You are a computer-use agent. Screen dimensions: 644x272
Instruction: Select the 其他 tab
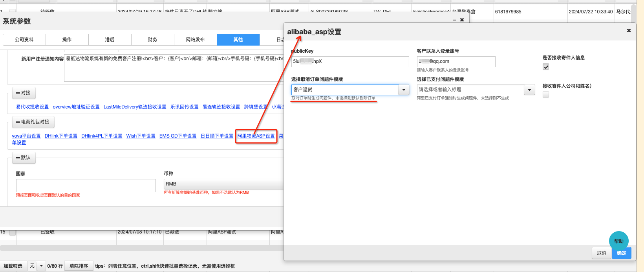[238, 40]
